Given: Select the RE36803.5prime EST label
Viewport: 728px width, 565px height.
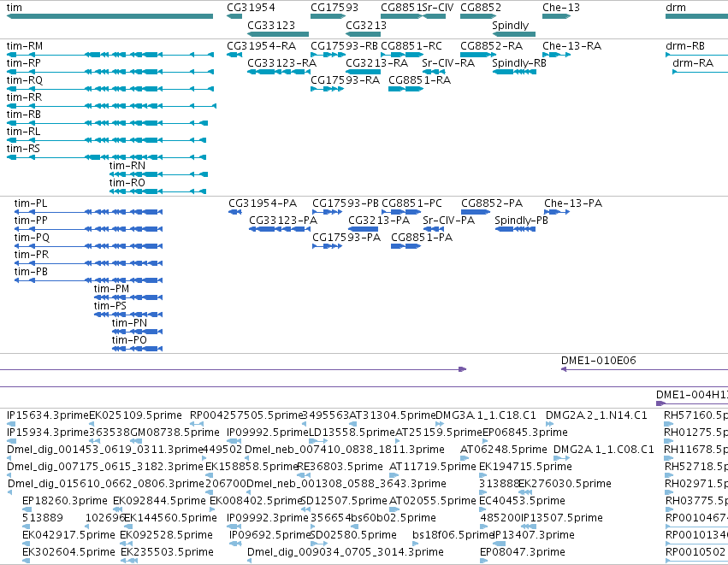Looking at the screenshot, I should pyautogui.click(x=340, y=466).
